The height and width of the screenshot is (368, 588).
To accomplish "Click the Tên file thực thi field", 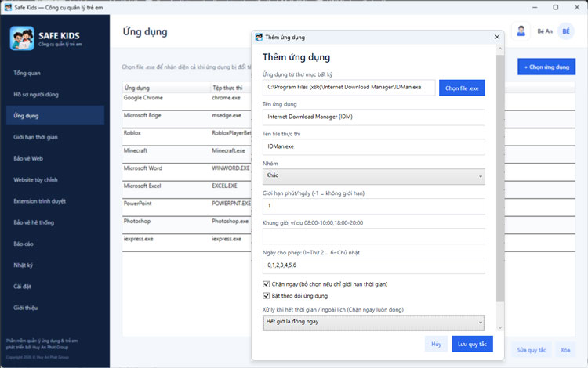I will [373, 146].
